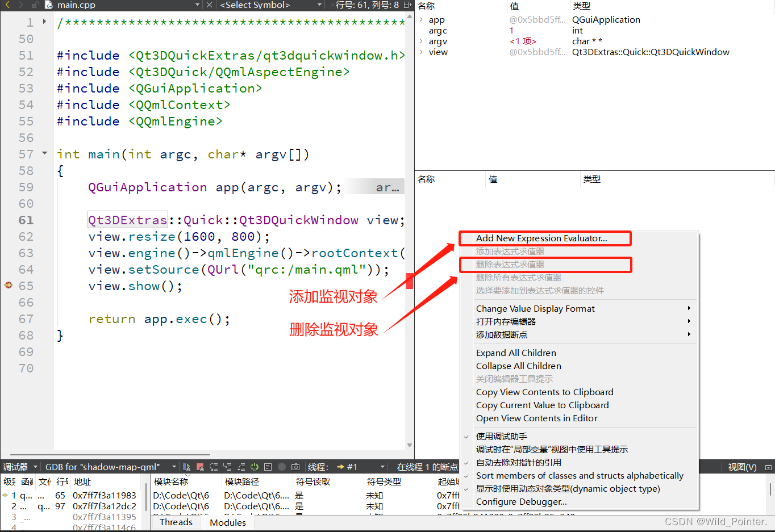Viewport: 775px width, 532px height.
Task: Open the main.cpp file dropdown
Action: (197, 5)
